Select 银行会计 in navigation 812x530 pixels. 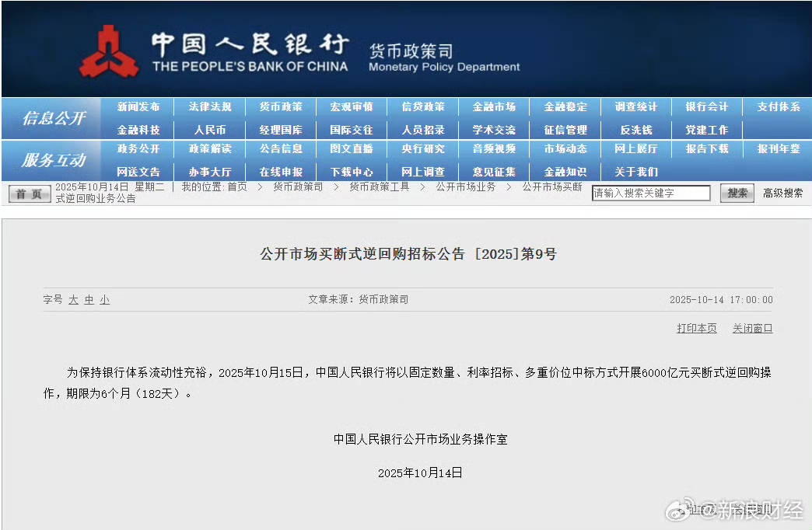(707, 106)
